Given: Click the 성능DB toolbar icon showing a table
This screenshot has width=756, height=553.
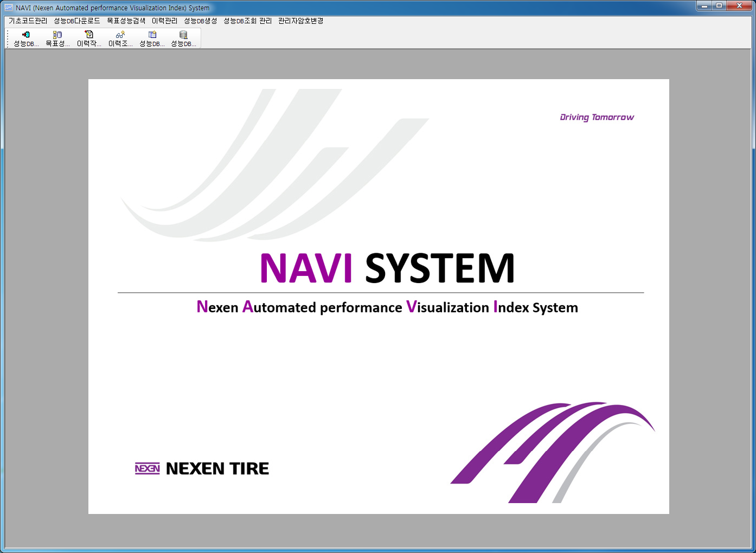Looking at the screenshot, I should (152, 38).
